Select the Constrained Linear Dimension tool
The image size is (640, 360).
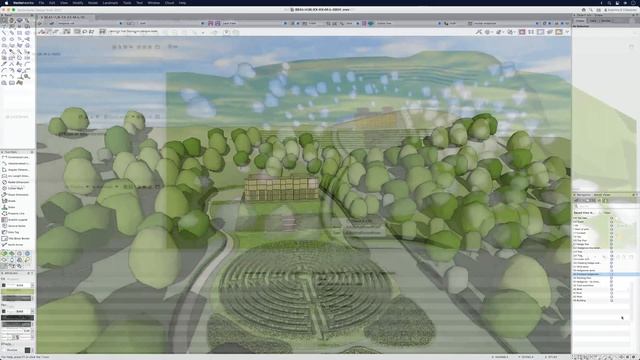(x=16, y=157)
